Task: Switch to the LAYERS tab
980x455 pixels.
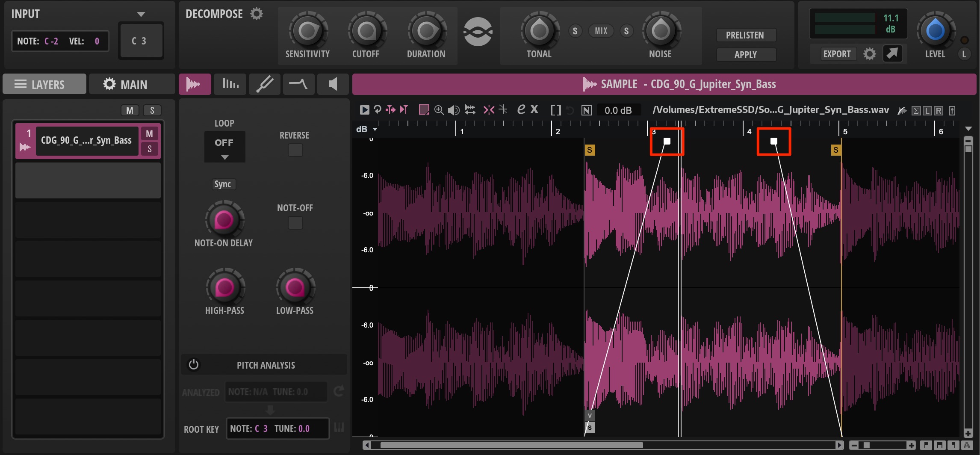Action: pos(44,84)
